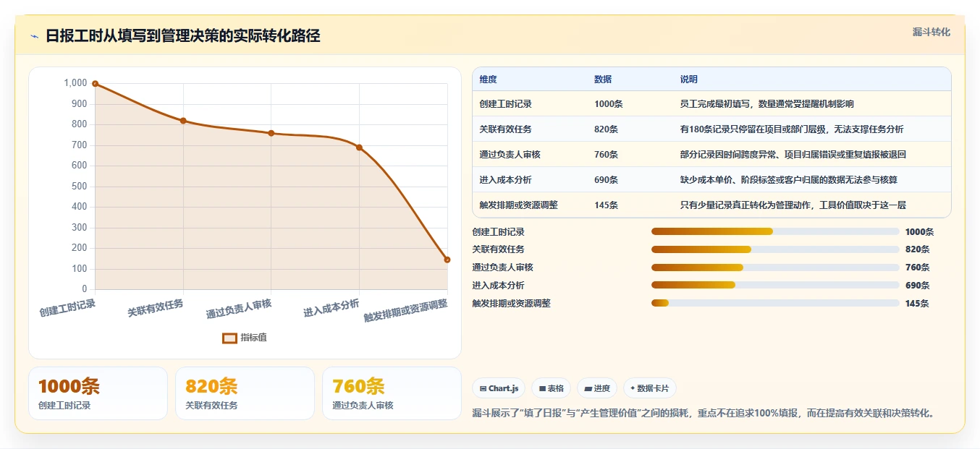The width and height of the screenshot is (980, 449).
Task: Click x-axis label 关联有效任务
Action: tap(156, 308)
